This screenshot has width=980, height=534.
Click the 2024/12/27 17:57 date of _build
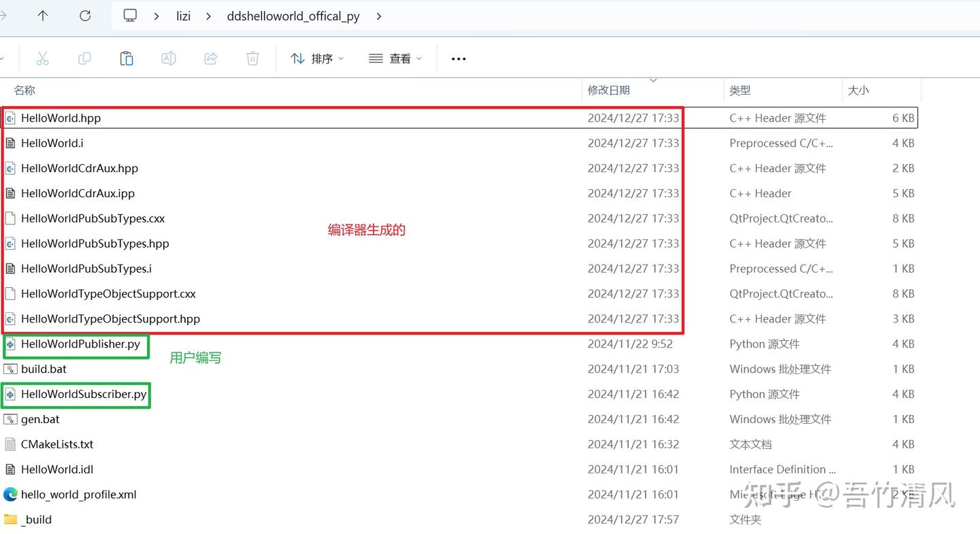[x=634, y=520]
